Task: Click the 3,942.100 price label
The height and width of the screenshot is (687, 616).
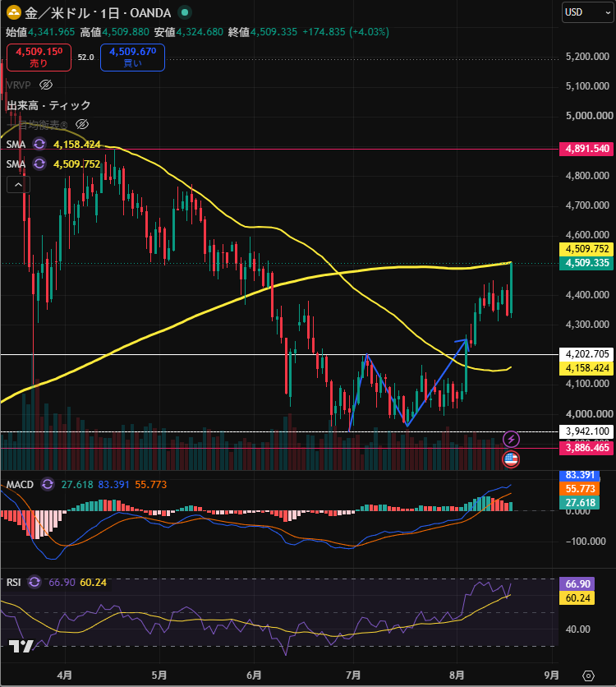Action: click(x=586, y=431)
